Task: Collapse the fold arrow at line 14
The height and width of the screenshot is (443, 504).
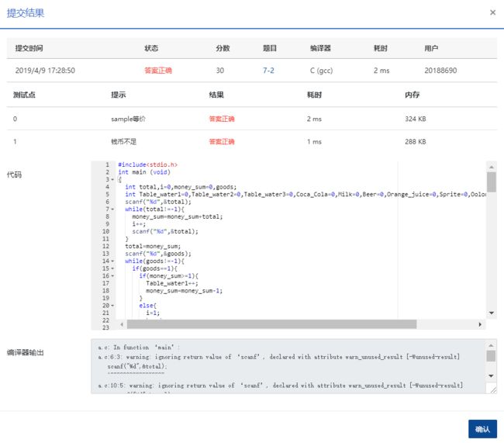Action: coord(112,261)
